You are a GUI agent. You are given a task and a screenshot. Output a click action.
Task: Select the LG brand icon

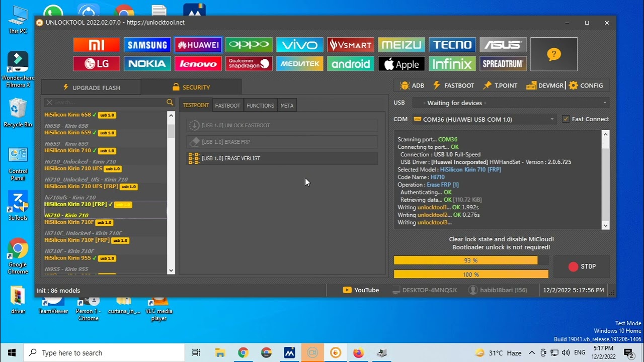[x=97, y=64]
